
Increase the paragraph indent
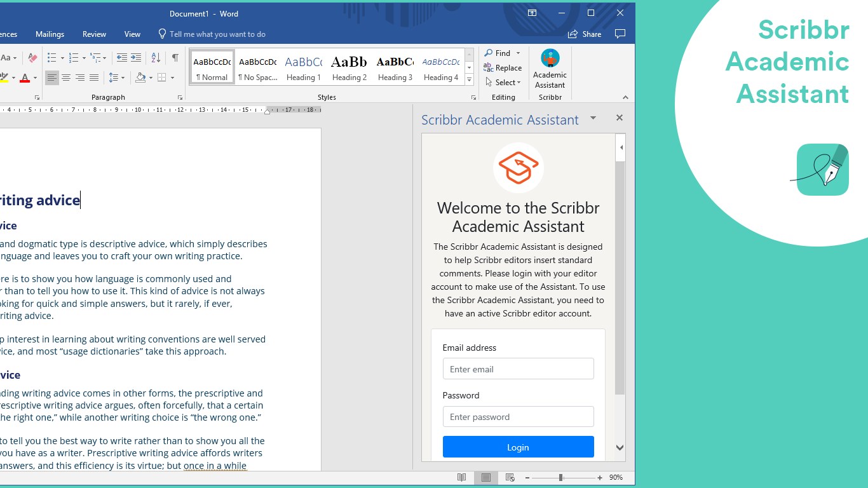click(136, 58)
